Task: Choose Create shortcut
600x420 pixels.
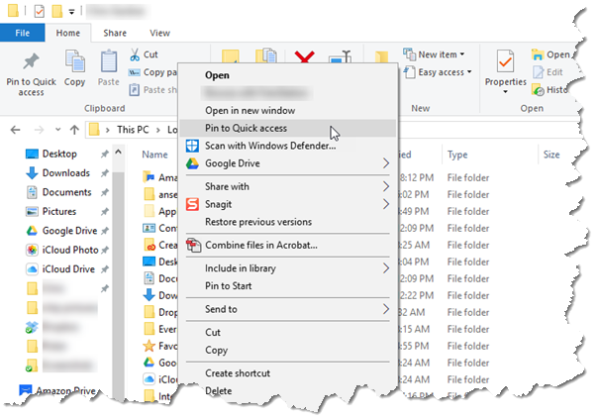Action: point(287,373)
